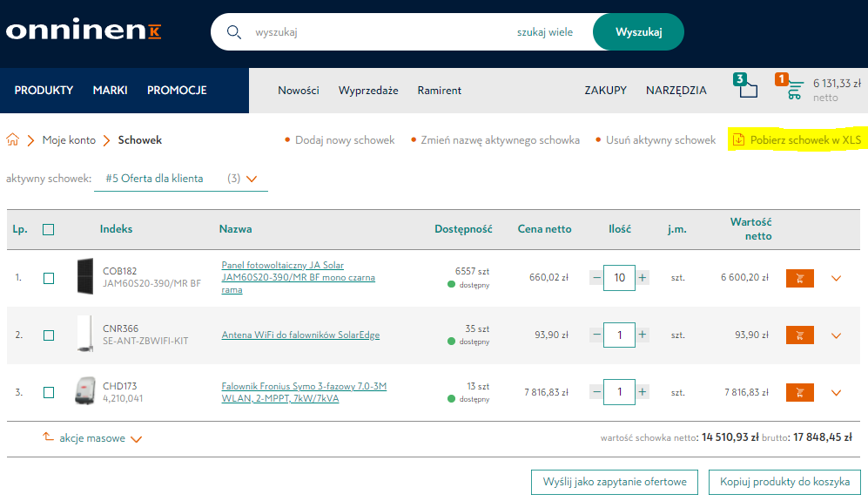This screenshot has width=868, height=501.
Task: Increase quantity for CNR366 row
Action: (643, 335)
